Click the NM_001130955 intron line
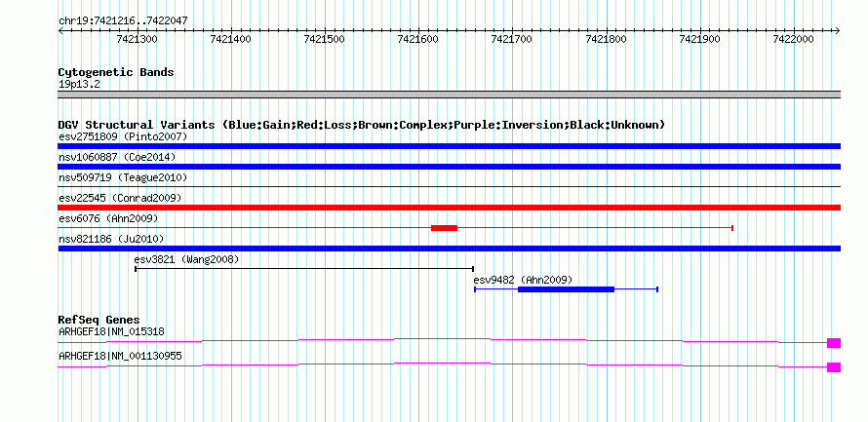The height and width of the screenshot is (422, 868). [x=443, y=364]
